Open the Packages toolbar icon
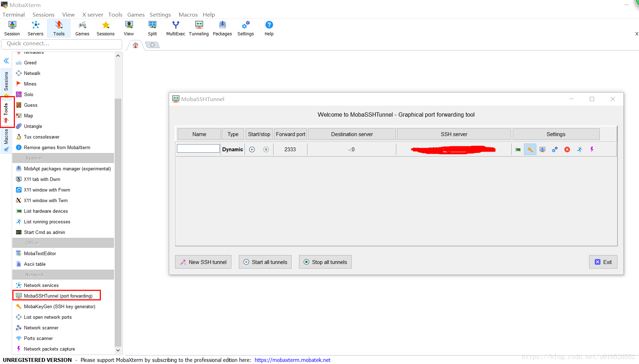This screenshot has height=364, width=639. click(x=222, y=28)
